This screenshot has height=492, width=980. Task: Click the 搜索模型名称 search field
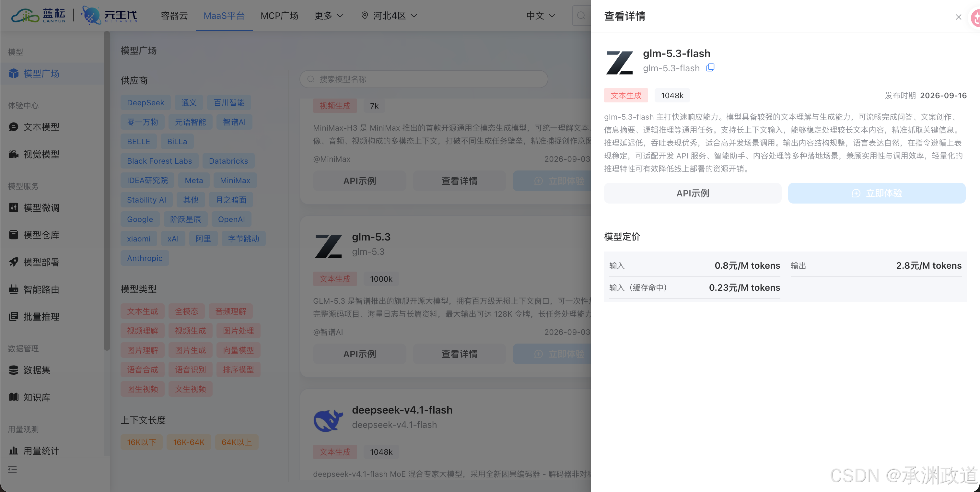[424, 79]
